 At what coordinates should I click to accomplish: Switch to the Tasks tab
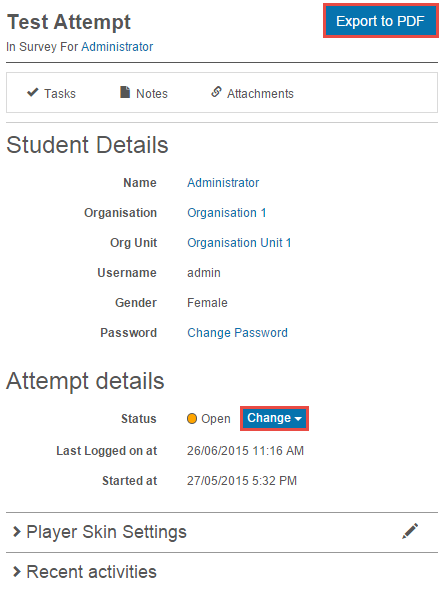tap(51, 93)
